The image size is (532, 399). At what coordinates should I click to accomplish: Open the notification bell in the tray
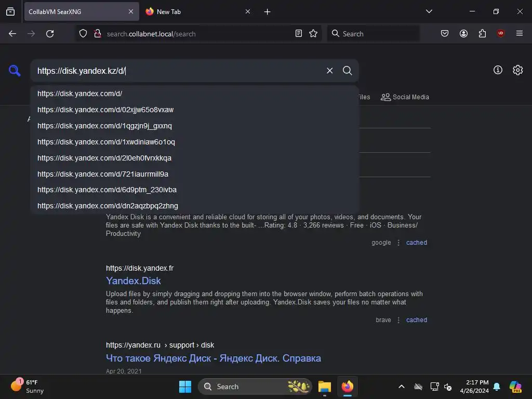pos(497,387)
